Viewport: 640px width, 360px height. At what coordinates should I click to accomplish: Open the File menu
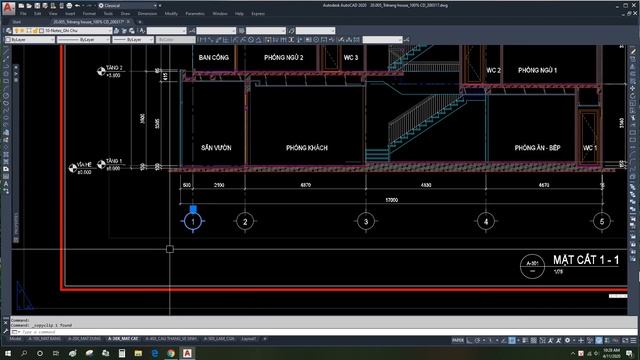coord(23,13)
